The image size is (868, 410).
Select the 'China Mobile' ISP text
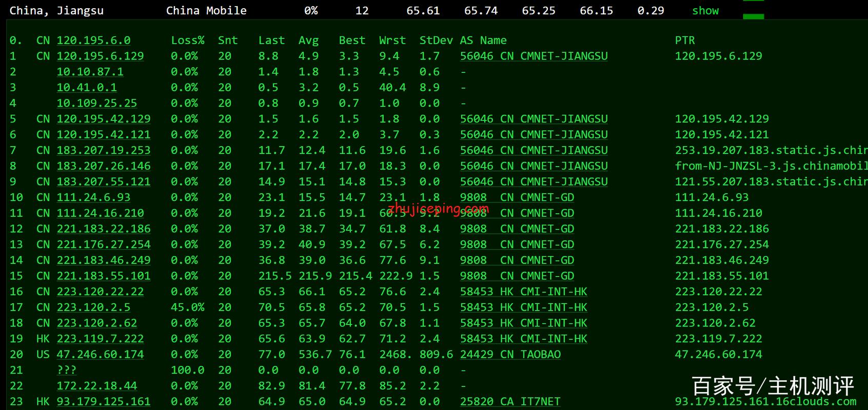[x=206, y=10]
